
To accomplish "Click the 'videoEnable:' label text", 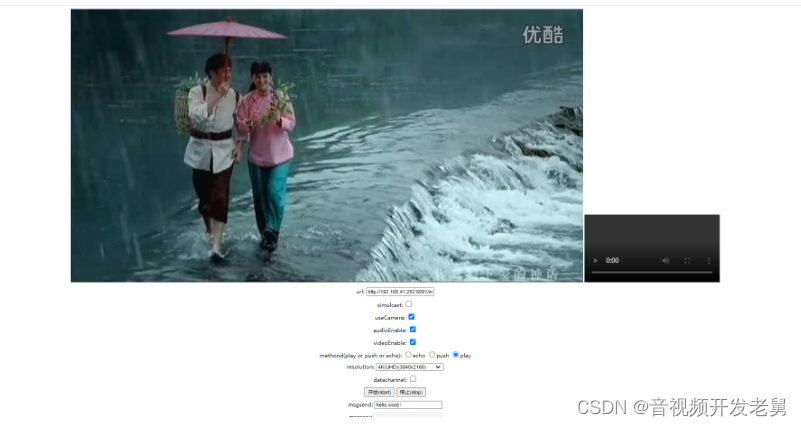I will (x=390, y=343).
